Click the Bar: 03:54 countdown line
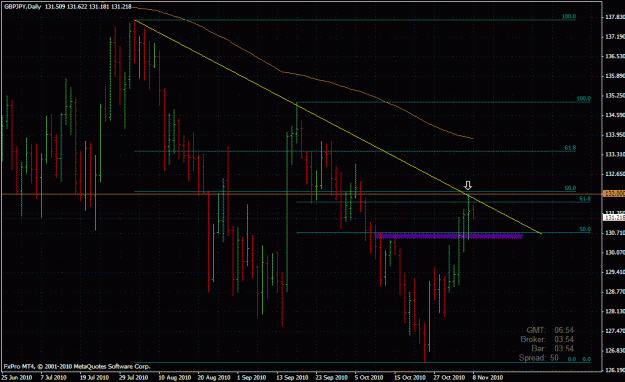625x382 pixels. coord(554,349)
